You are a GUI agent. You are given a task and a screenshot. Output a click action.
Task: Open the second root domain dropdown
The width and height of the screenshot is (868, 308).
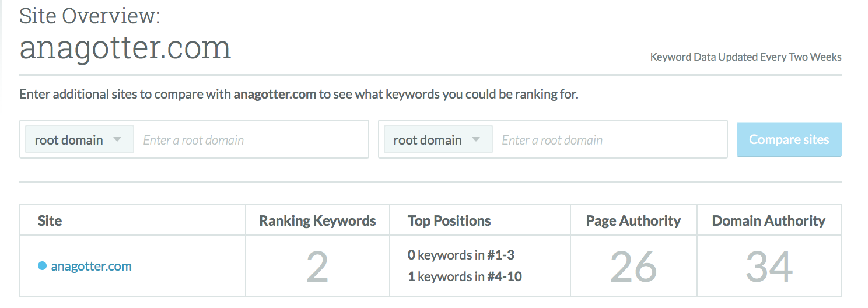[438, 140]
